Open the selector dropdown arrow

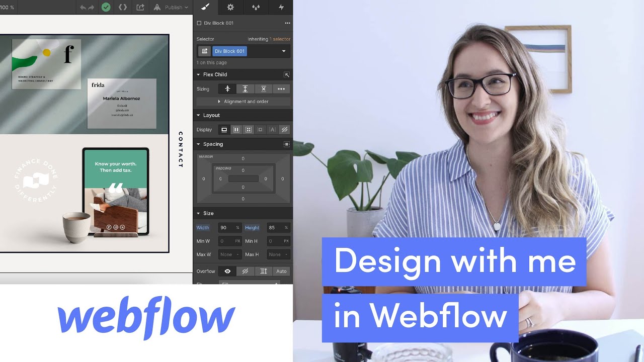(x=284, y=51)
